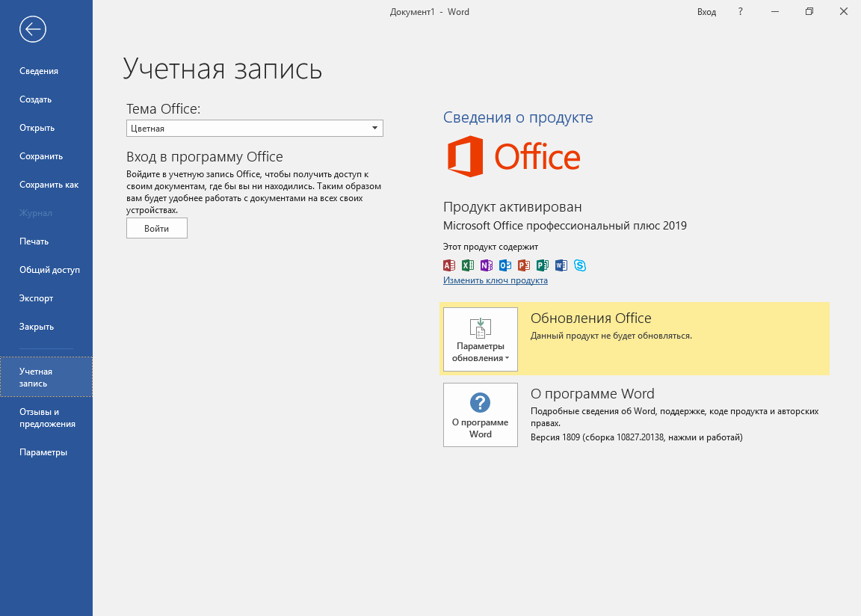Go to the Печать page

pyautogui.click(x=34, y=241)
